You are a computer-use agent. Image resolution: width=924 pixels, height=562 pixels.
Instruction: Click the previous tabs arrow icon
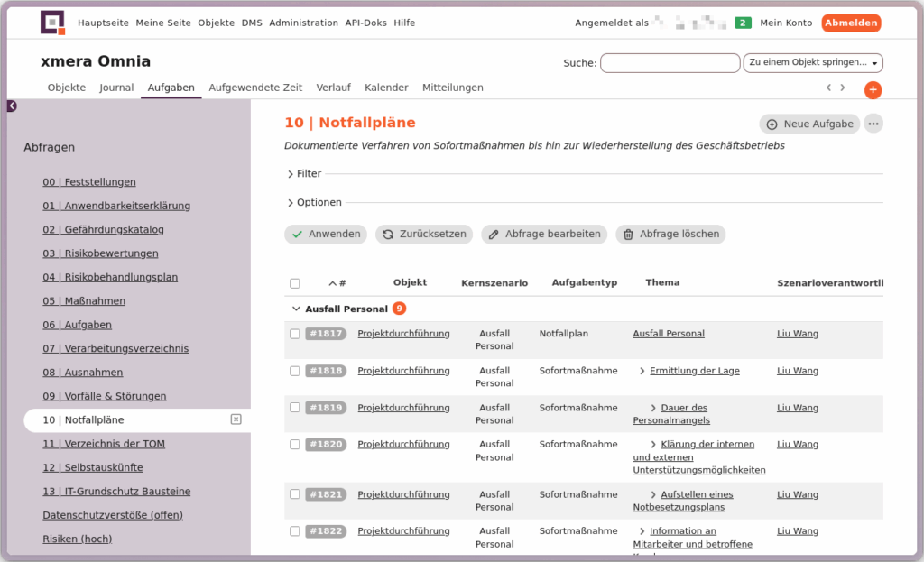[x=828, y=88]
